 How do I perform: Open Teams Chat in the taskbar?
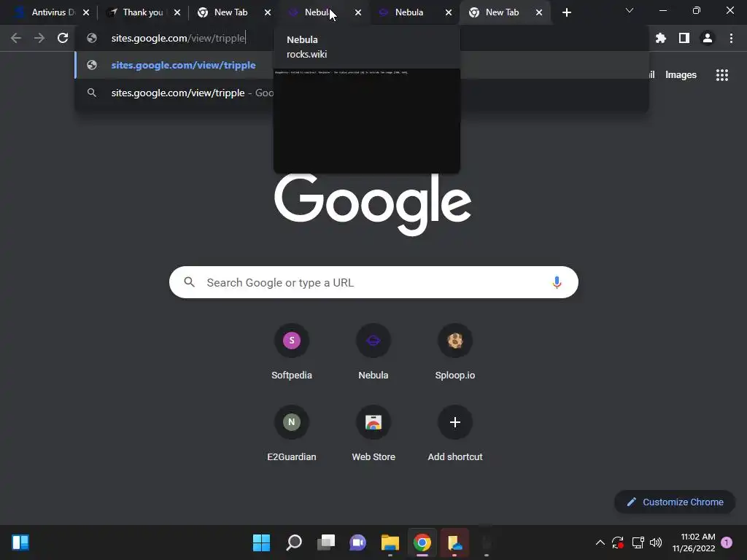click(357, 542)
